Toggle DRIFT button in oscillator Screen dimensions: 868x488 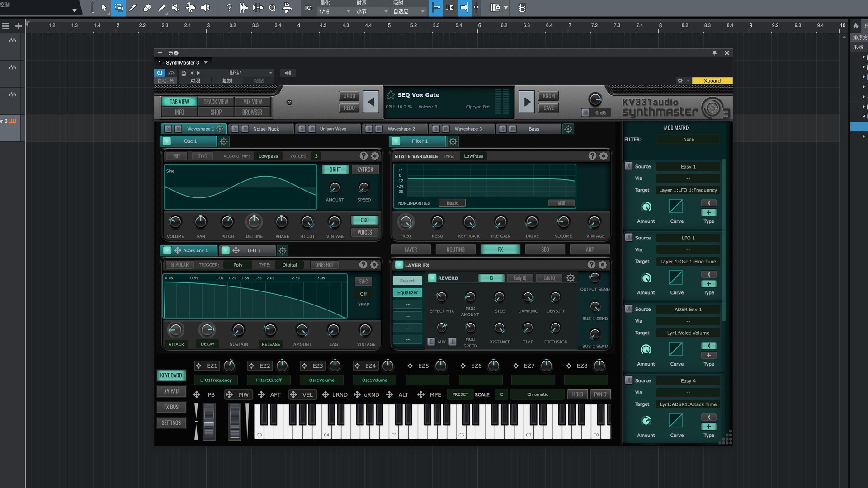335,169
